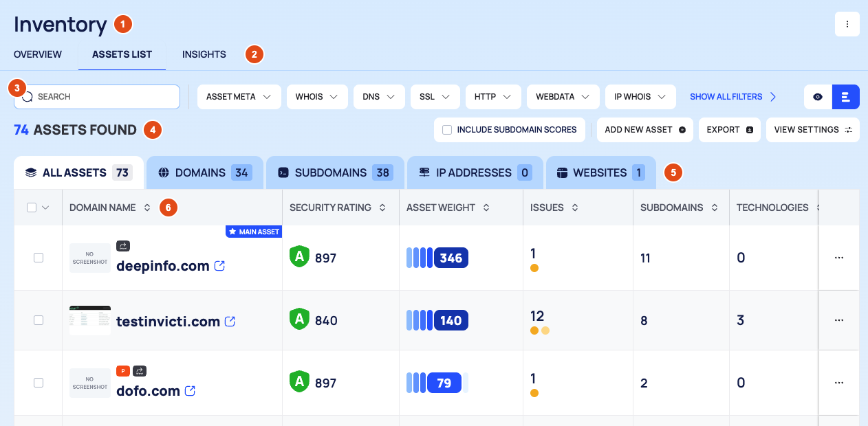Viewport: 868px width, 426px height.
Task: Click asset weight bar 79 for dofo.com
Action: (x=437, y=383)
